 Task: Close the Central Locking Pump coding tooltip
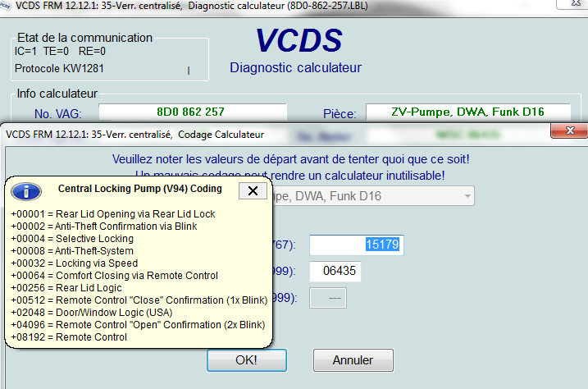click(x=252, y=190)
